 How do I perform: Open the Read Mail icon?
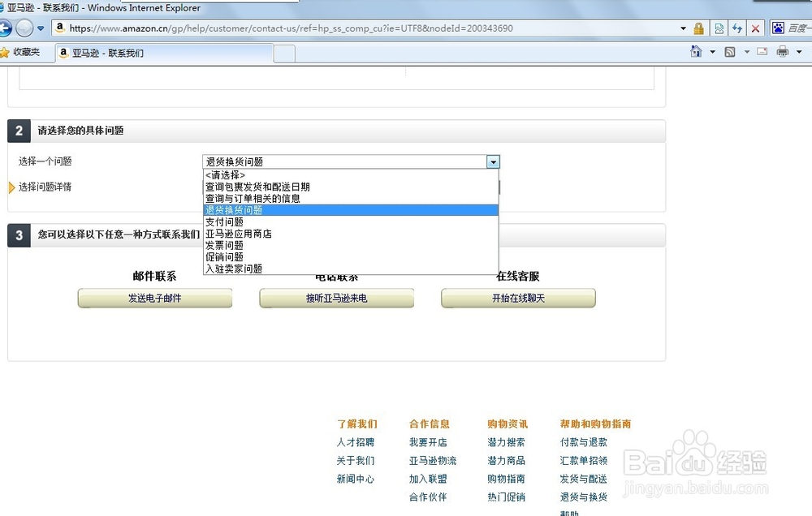762,50
